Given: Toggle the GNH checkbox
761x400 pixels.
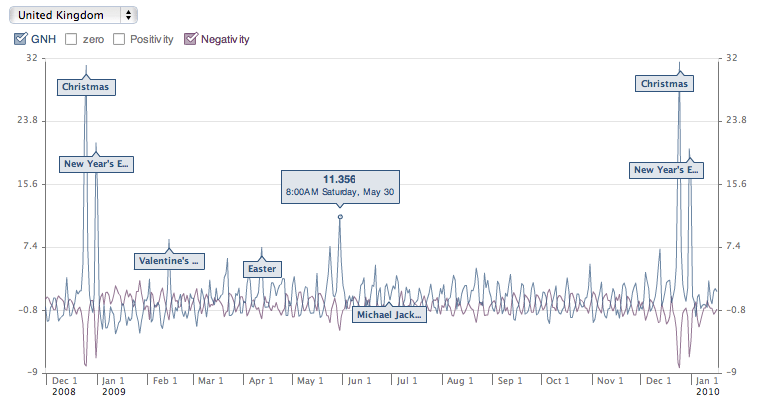Looking at the screenshot, I should pyautogui.click(x=20, y=39).
